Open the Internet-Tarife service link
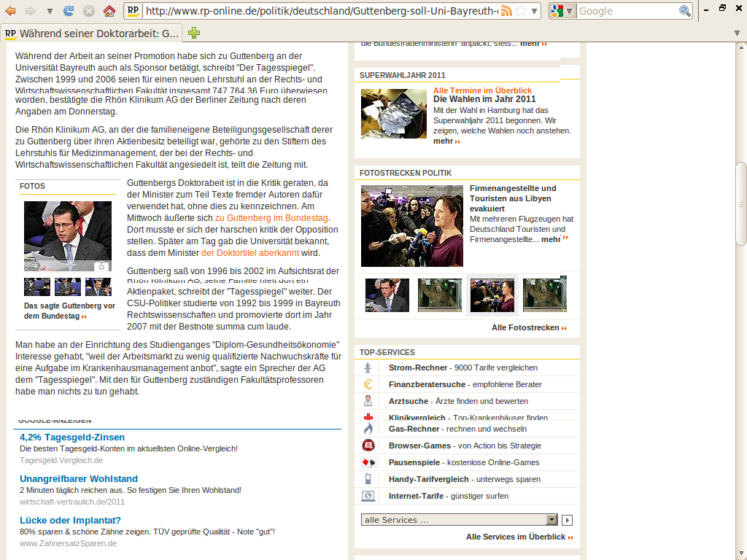The height and width of the screenshot is (560, 747). 449,496
